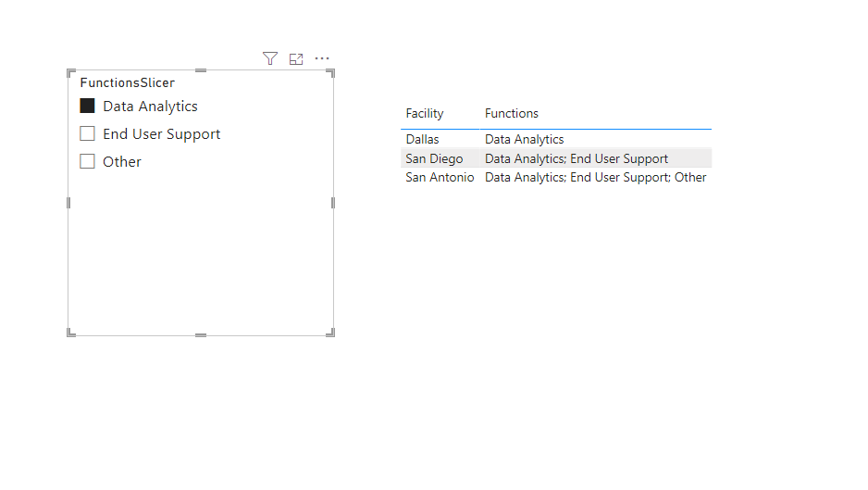Sort by the Facility column header

(425, 114)
